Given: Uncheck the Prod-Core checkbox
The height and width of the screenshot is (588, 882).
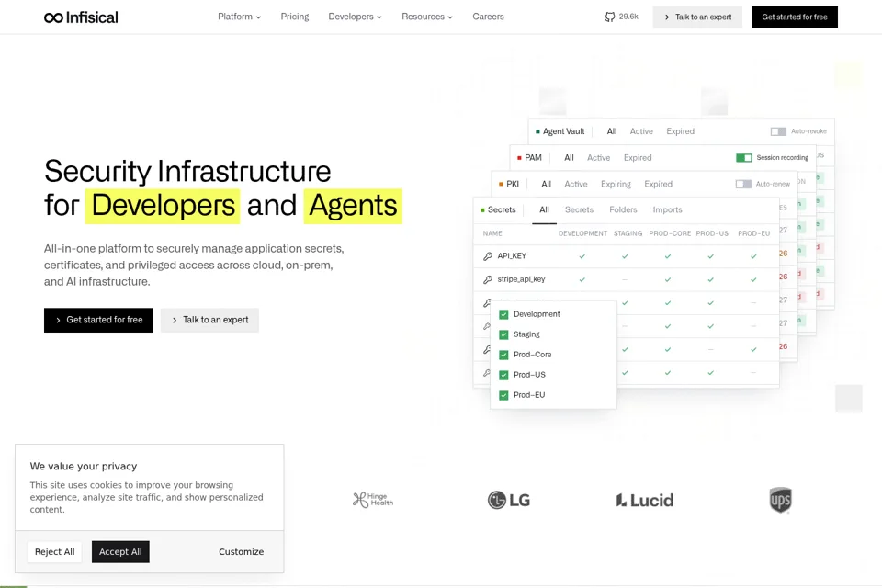Looking at the screenshot, I should 504,355.
